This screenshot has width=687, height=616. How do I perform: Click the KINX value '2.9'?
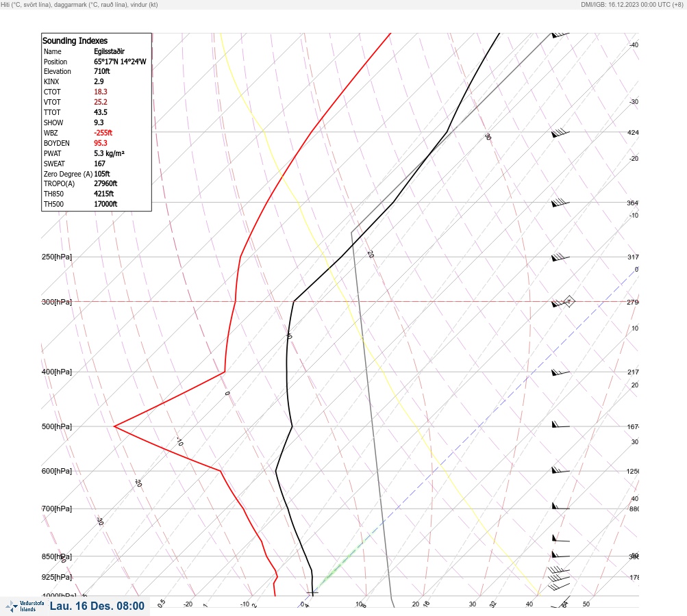pos(99,81)
